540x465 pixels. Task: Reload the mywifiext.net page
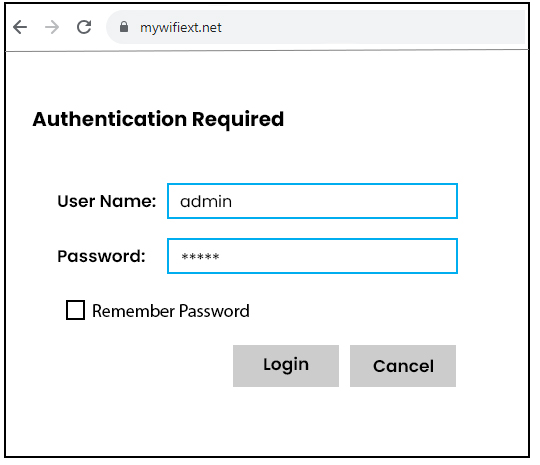[x=84, y=27]
